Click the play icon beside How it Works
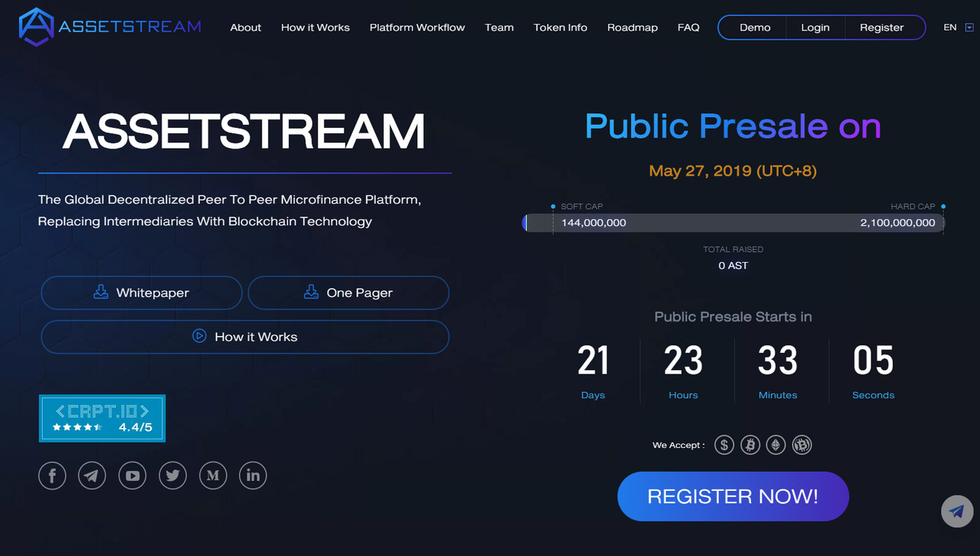 pyautogui.click(x=199, y=335)
